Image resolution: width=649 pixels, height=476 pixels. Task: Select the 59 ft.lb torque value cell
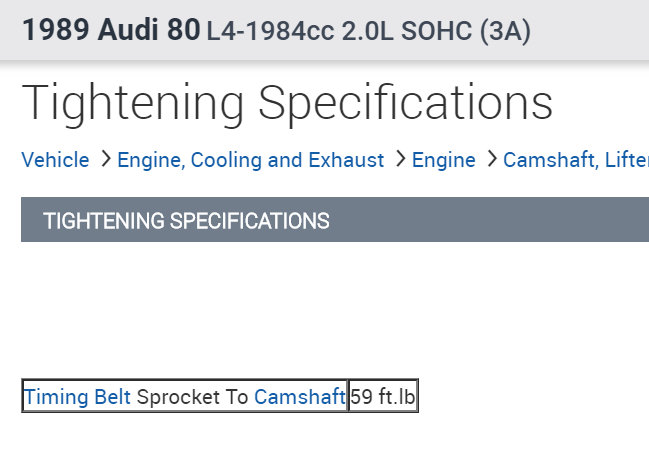click(x=382, y=397)
